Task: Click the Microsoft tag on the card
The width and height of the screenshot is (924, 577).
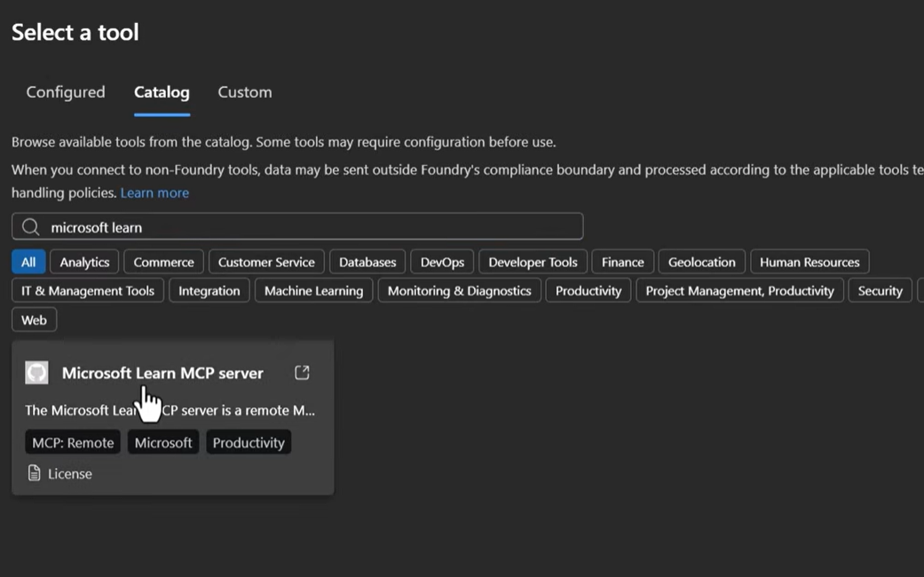Action: (x=163, y=443)
